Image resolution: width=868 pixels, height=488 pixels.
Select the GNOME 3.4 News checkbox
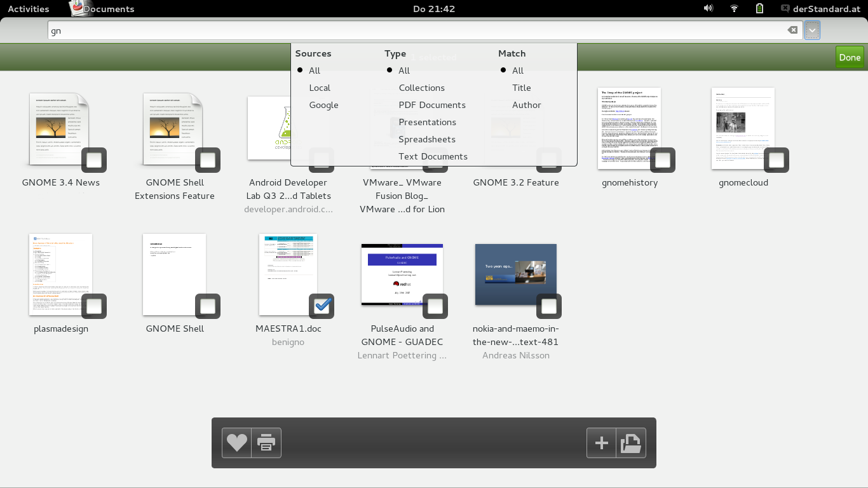click(x=94, y=160)
